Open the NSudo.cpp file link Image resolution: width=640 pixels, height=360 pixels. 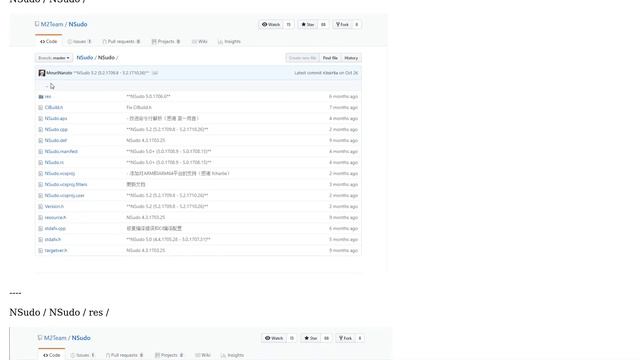[x=56, y=130]
